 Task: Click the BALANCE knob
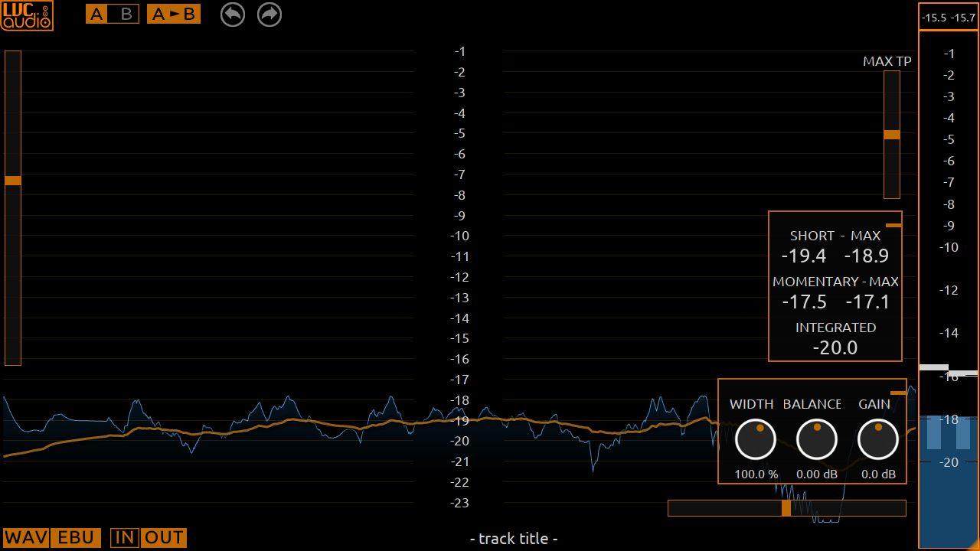coord(816,440)
